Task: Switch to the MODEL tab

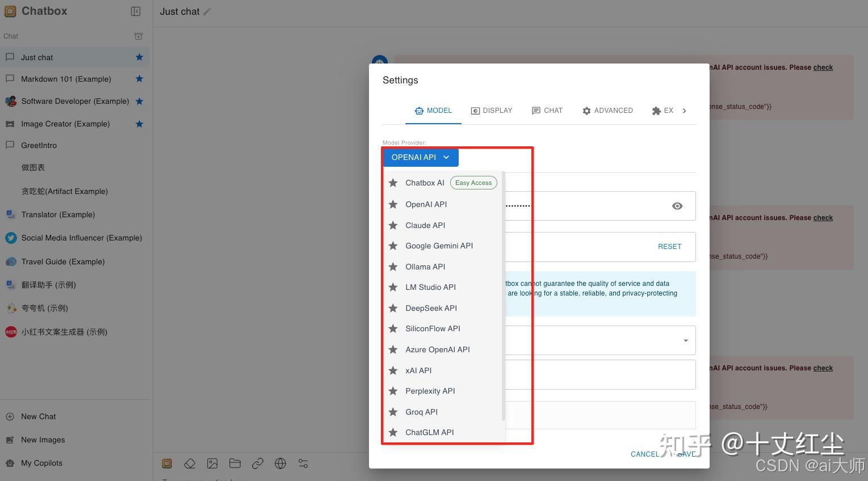Action: click(x=433, y=111)
